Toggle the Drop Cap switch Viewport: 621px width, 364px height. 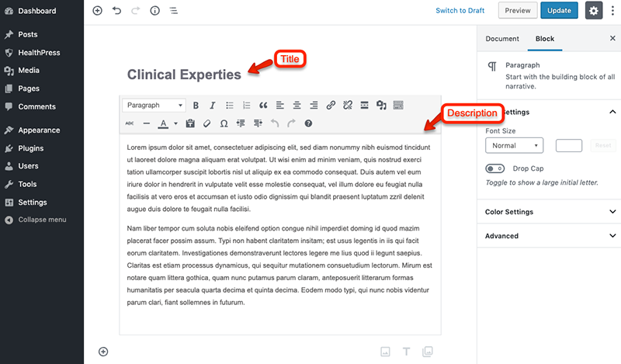(494, 168)
